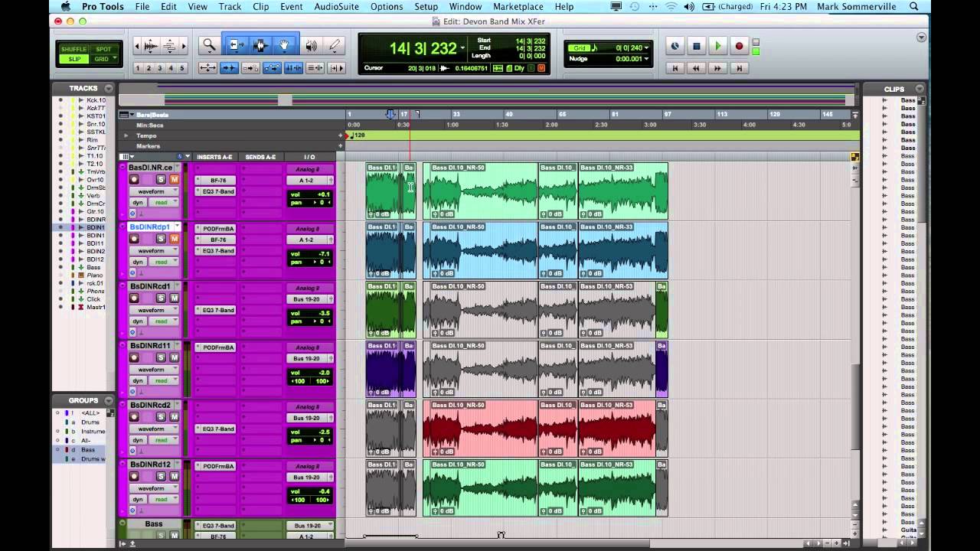This screenshot has height=551, width=980.
Task: Open the Track menu
Action: click(230, 6)
